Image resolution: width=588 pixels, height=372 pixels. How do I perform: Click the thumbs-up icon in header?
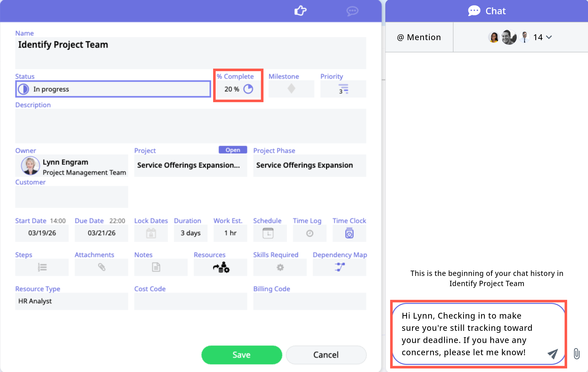coord(300,11)
